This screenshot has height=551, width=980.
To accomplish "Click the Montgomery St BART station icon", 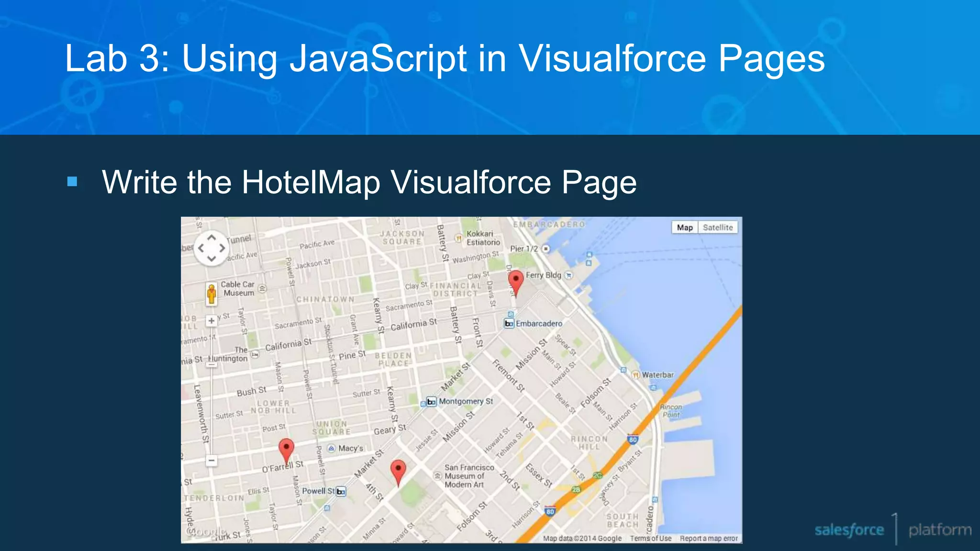I will pyautogui.click(x=431, y=402).
